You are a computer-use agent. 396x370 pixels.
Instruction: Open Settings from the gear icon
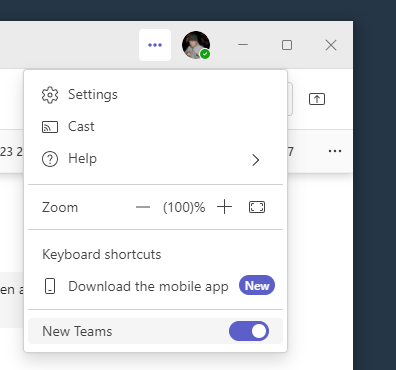click(x=50, y=95)
